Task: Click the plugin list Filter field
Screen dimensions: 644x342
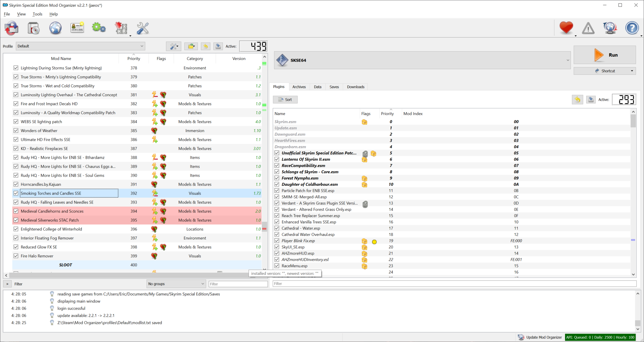Action: [454, 284]
